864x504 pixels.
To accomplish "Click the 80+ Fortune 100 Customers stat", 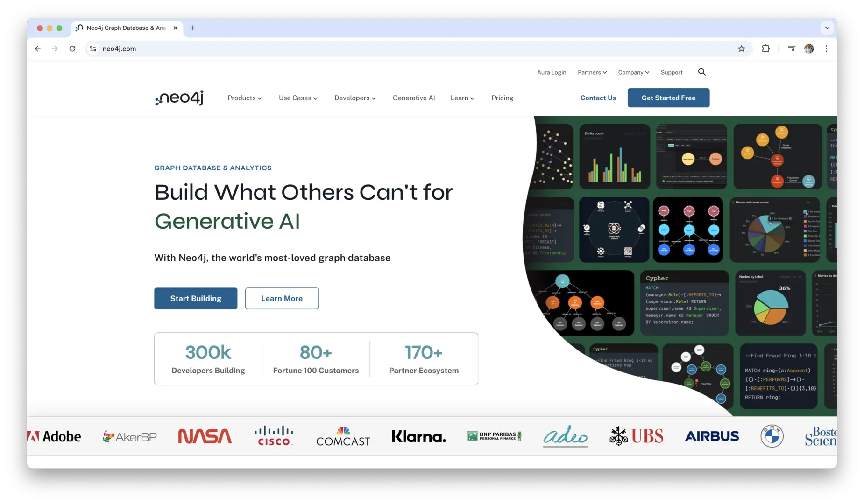I will pos(316,359).
